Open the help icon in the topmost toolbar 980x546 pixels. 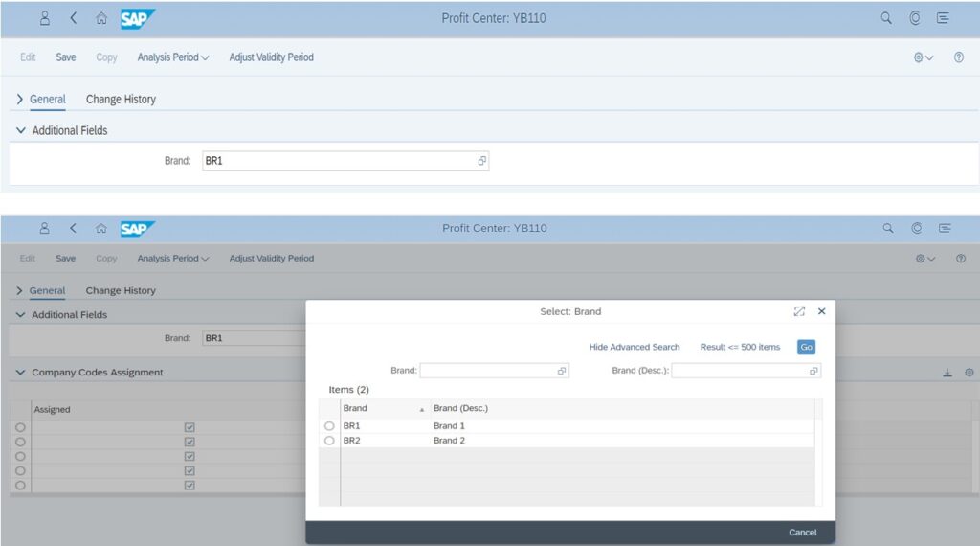[x=958, y=57]
